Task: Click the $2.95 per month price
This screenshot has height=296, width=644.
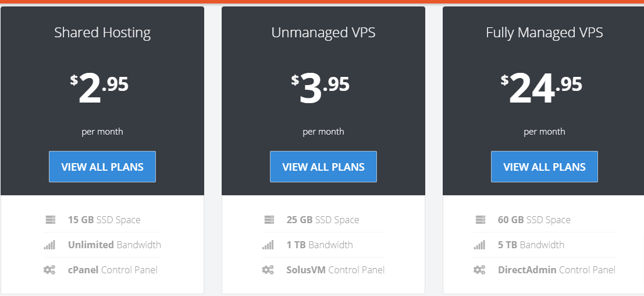Action: [x=99, y=87]
